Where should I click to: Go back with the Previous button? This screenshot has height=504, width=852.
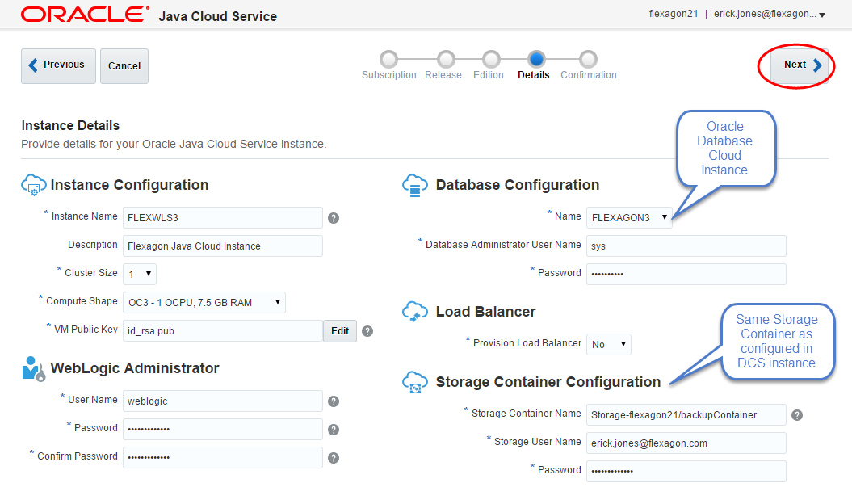(58, 65)
